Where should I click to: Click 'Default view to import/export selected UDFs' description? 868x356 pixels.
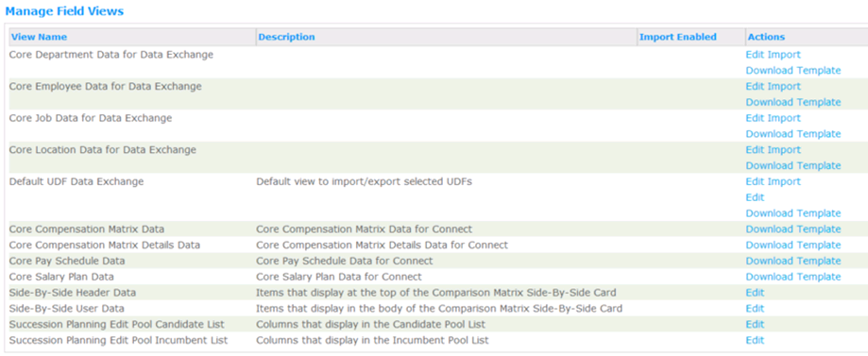tap(365, 181)
